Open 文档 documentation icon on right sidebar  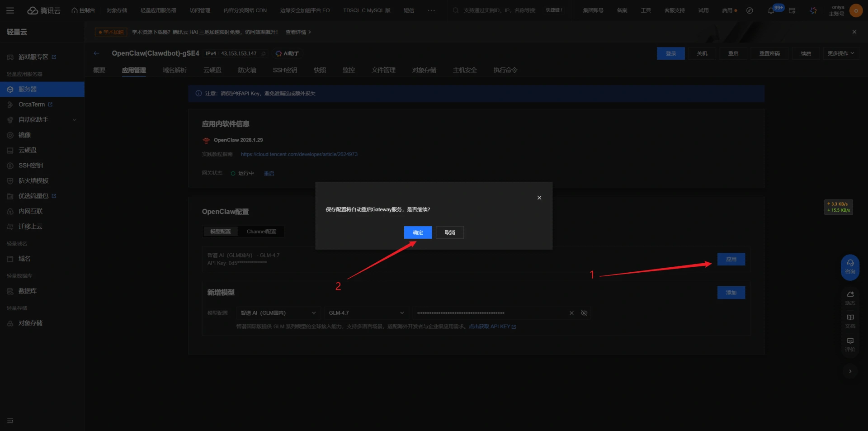coord(850,320)
